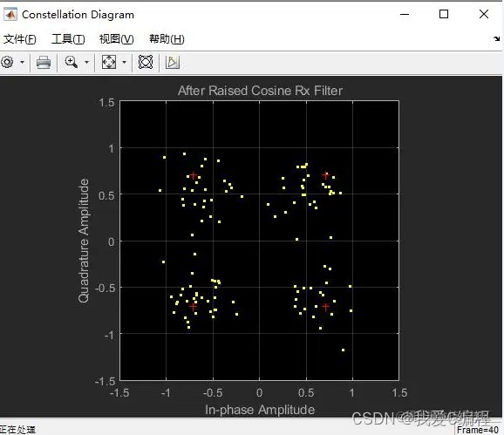Open the 文件(F) menu
Viewport: 504px width, 435px height.
coord(19,39)
